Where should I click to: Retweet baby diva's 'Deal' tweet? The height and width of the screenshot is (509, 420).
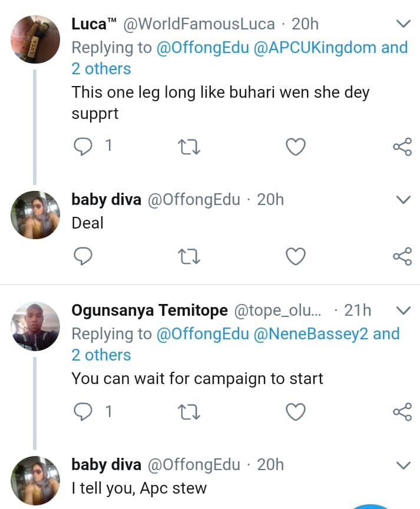point(190,256)
